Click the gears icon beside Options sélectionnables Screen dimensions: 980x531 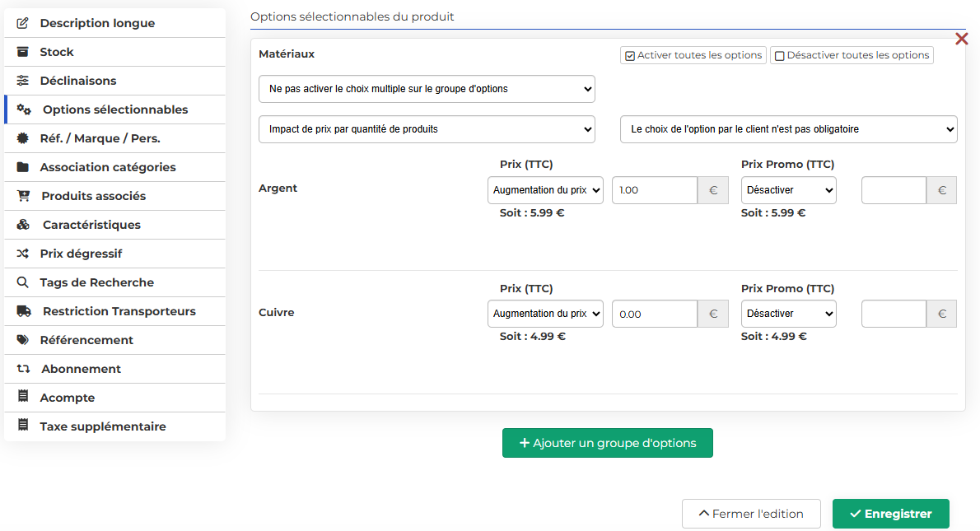pyautogui.click(x=24, y=109)
